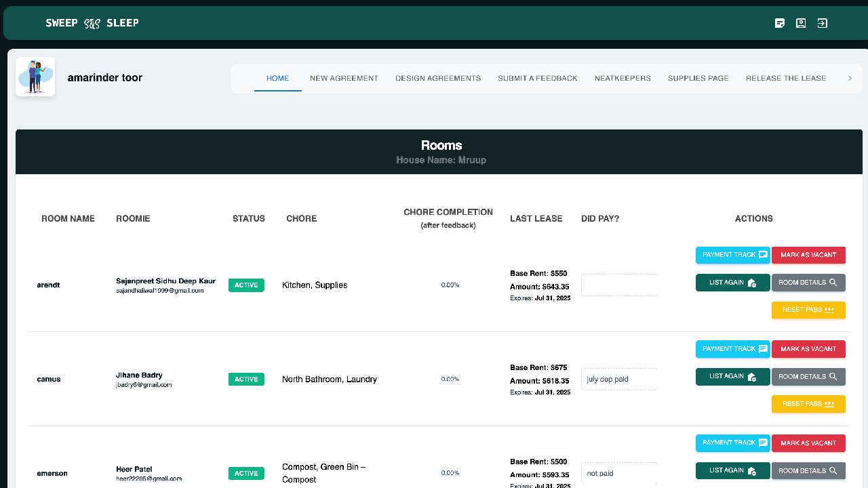The image size is (868, 488).
Task: Open the Neatkeepers tab
Action: coord(623,79)
